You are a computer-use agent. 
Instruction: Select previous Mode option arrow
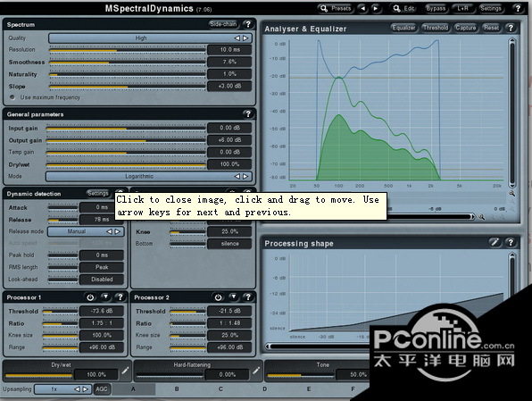[237, 176]
